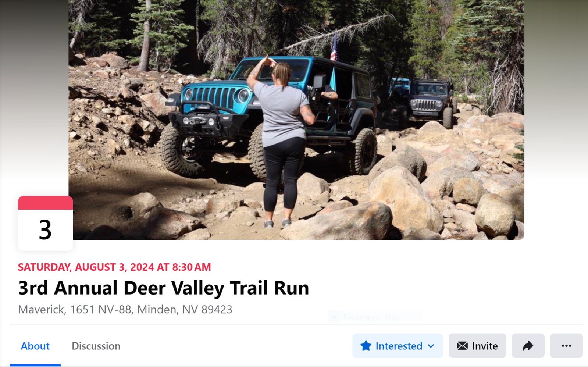This screenshot has width=588, height=367.
Task: Switch to the Discussion tab
Action: (x=96, y=346)
